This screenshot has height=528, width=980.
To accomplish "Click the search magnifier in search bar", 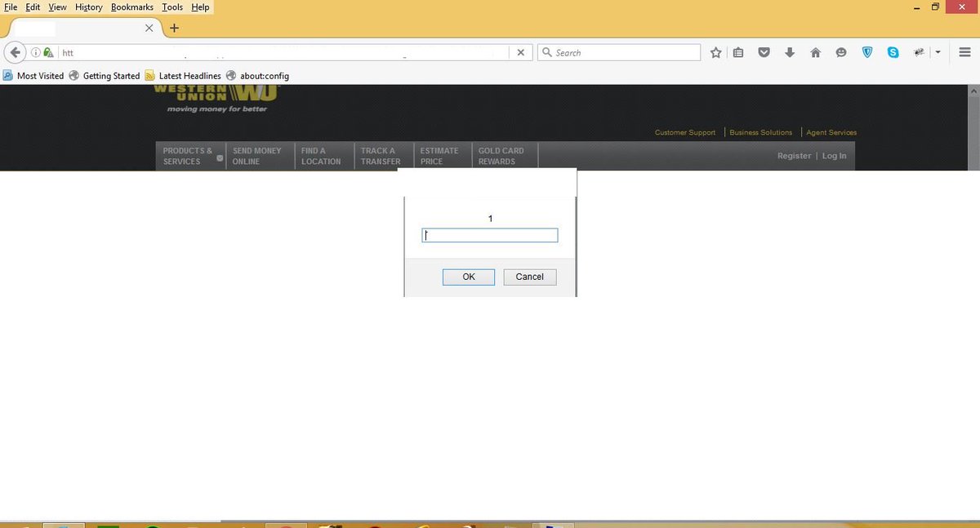I will 546,51.
